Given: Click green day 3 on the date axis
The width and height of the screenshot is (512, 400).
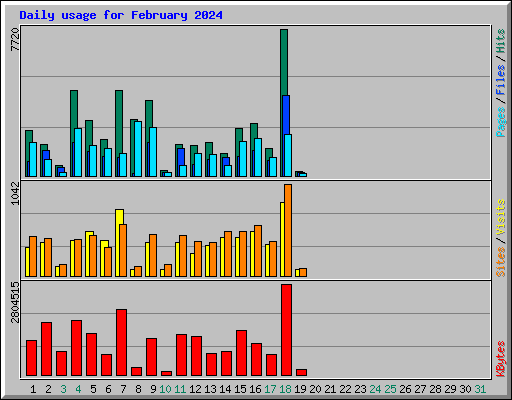Looking at the screenshot, I should point(63,389).
